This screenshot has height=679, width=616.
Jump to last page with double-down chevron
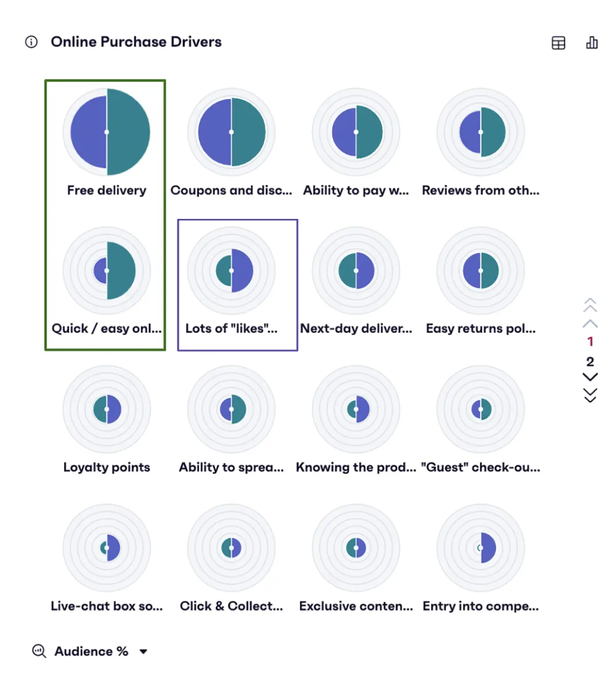(x=590, y=394)
